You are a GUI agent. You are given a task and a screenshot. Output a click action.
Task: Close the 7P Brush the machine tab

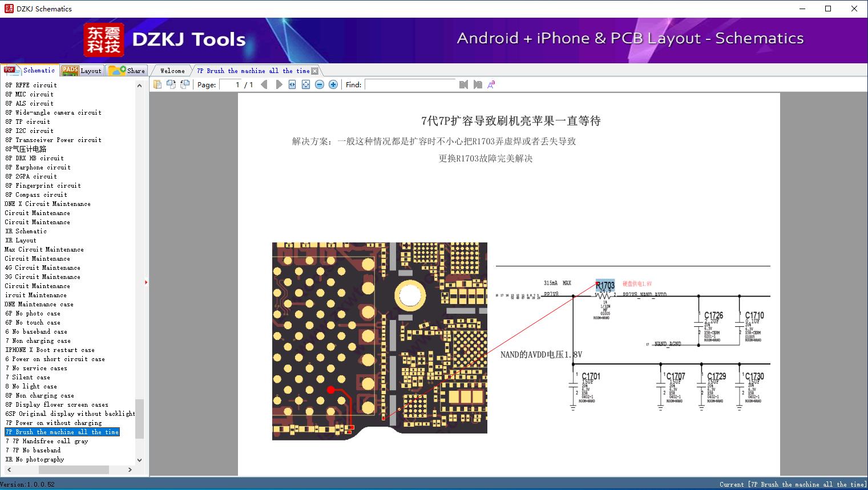pos(314,71)
